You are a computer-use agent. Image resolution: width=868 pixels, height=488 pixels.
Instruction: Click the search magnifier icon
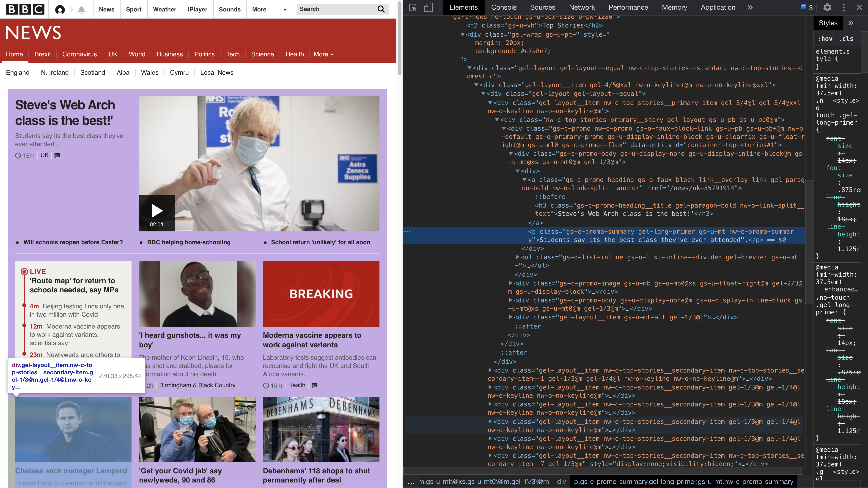[381, 9]
